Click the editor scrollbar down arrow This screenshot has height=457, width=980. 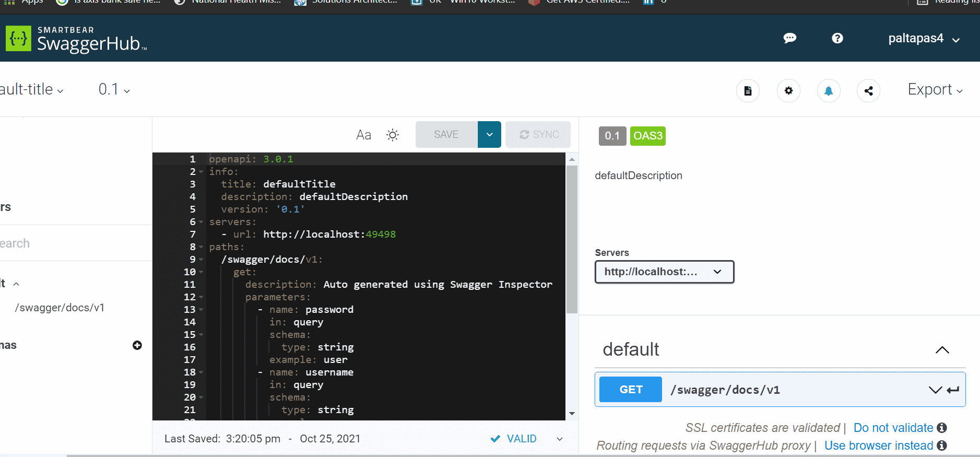click(x=572, y=414)
